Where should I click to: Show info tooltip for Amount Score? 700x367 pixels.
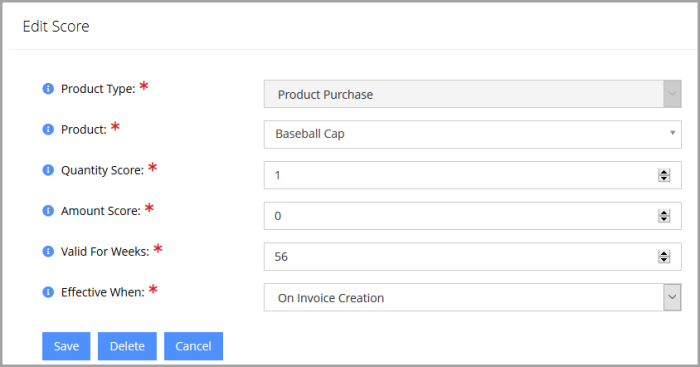pos(48,211)
